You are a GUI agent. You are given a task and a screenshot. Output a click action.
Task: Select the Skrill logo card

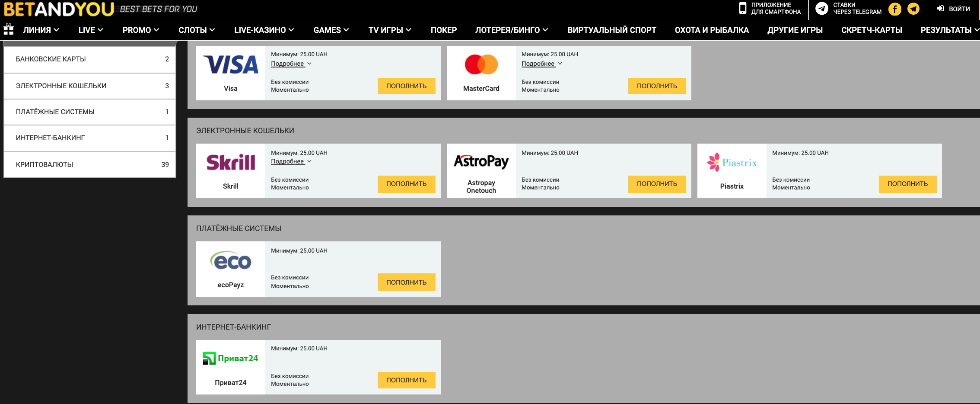click(231, 171)
